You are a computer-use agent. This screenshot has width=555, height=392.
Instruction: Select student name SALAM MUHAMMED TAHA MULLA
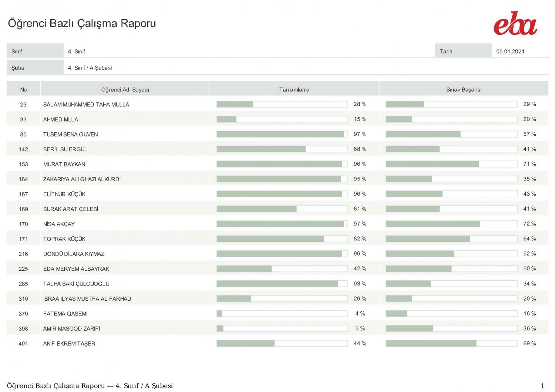86,105
